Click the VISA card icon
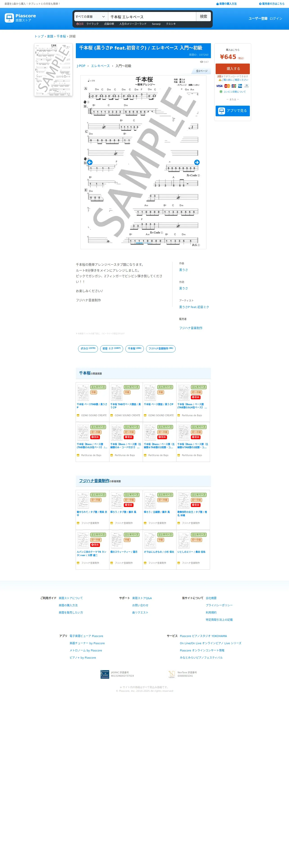Image resolution: width=289 pixels, height=868 pixels. coord(219,86)
